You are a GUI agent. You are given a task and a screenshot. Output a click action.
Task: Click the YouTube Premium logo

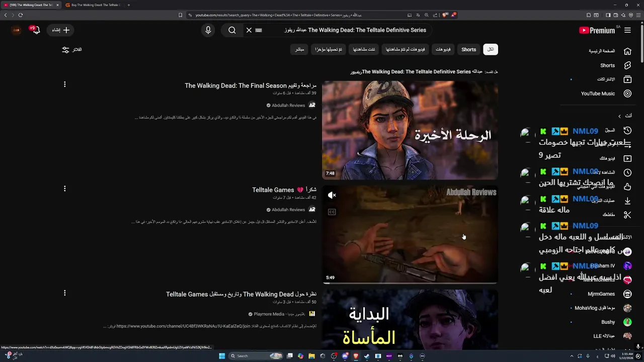point(597,30)
